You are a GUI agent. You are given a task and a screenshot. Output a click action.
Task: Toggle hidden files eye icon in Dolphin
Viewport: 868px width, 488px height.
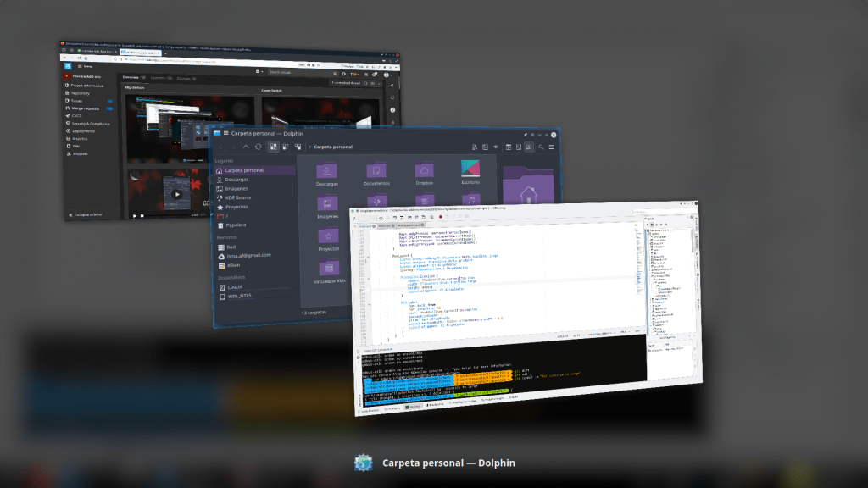pos(497,147)
